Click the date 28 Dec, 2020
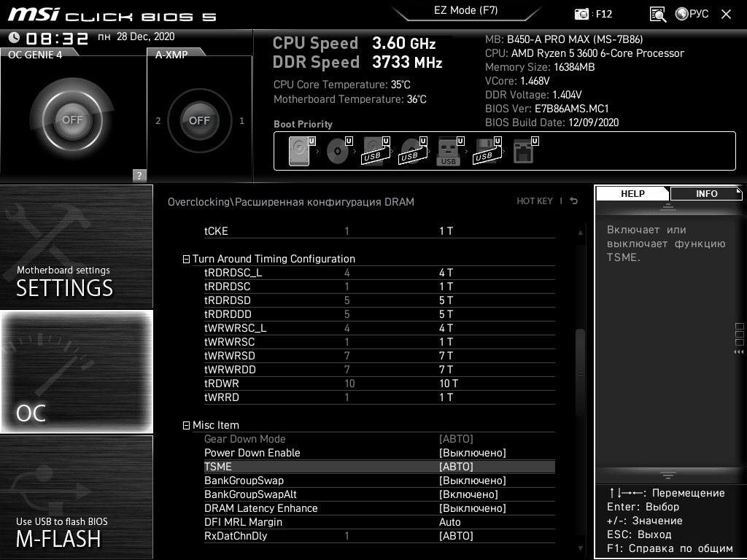The width and height of the screenshot is (747, 560). point(146,36)
